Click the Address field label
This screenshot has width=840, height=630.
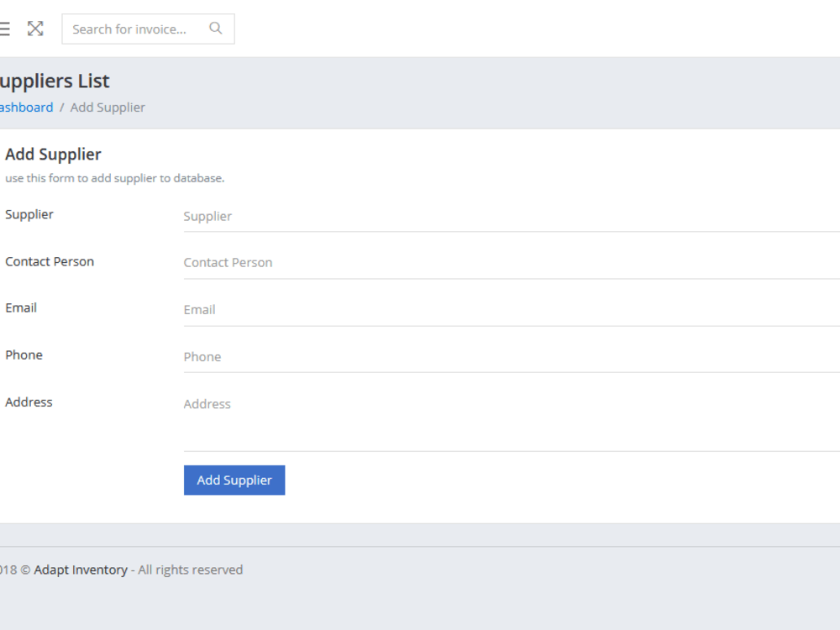click(x=29, y=402)
